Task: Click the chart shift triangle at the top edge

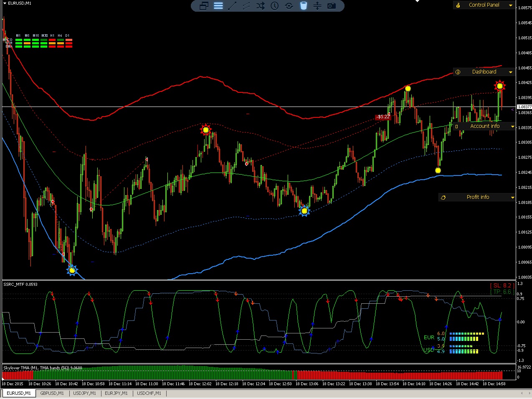Action: point(417,1)
